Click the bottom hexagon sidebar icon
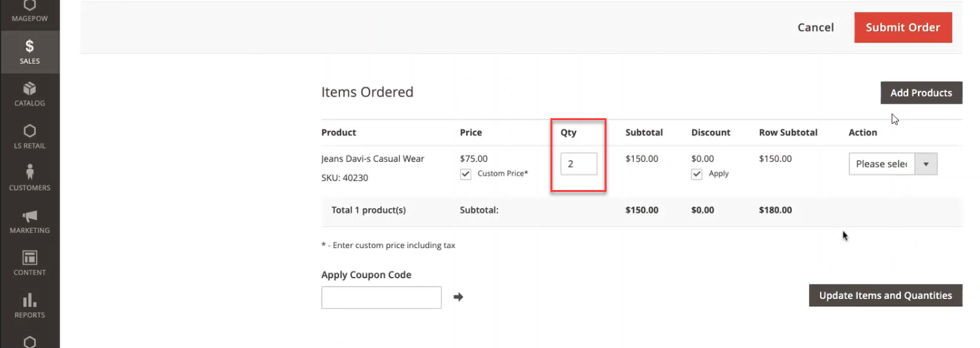 click(x=29, y=341)
